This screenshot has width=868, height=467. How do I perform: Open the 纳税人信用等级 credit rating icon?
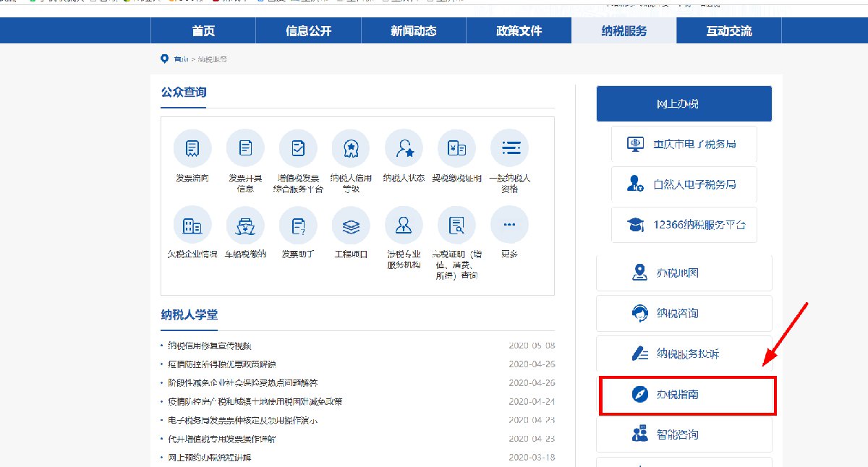tap(351, 149)
